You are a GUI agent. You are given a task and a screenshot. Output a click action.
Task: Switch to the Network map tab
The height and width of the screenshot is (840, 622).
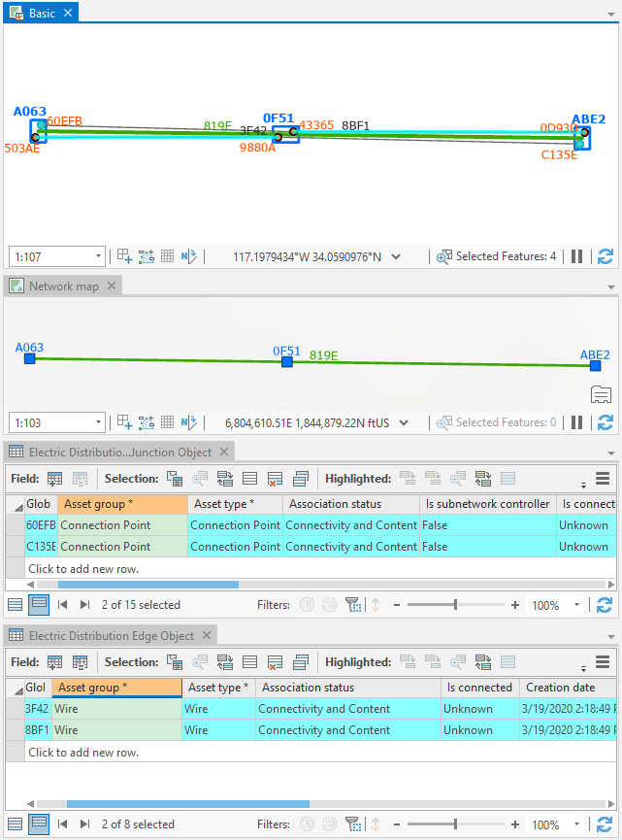63,286
